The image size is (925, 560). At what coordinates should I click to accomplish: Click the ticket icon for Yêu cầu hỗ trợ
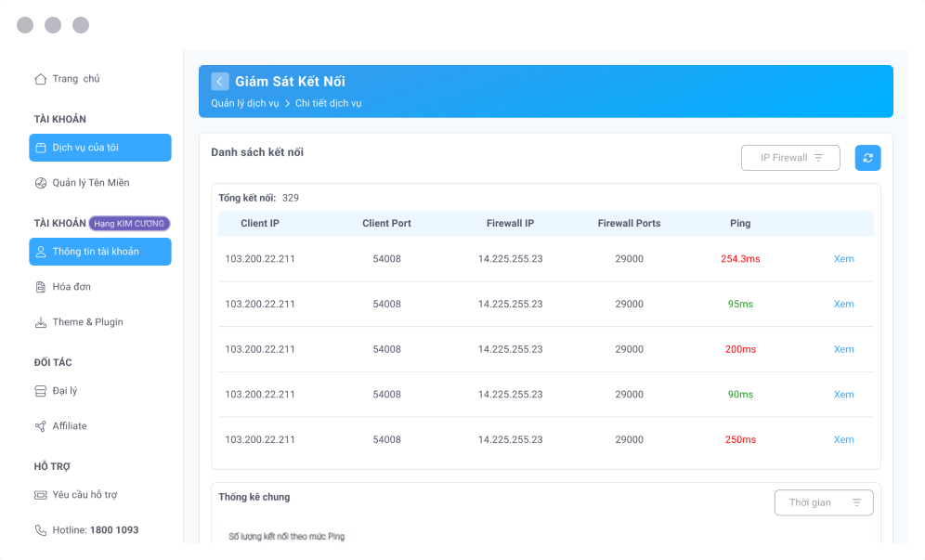tap(40, 495)
